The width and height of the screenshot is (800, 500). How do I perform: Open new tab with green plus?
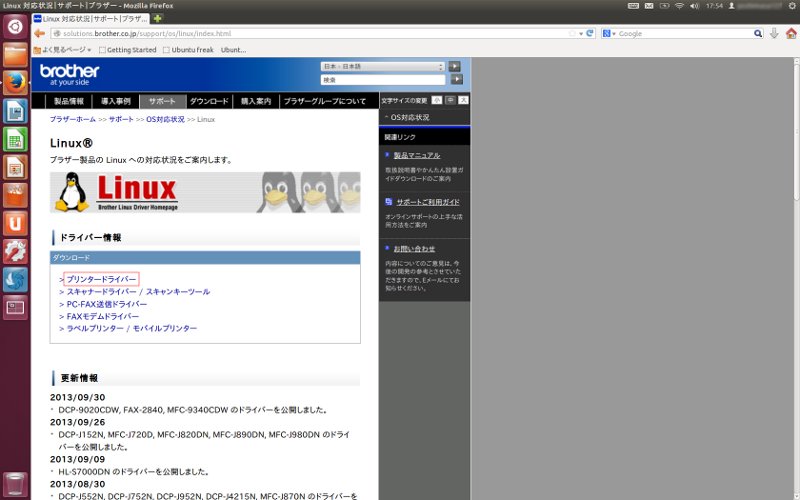(x=158, y=18)
